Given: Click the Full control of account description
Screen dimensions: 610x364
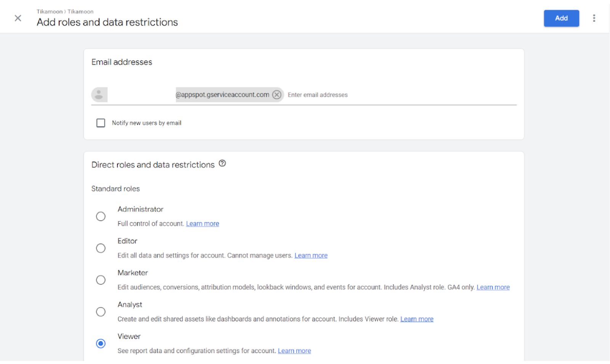Looking at the screenshot, I should (x=151, y=224).
